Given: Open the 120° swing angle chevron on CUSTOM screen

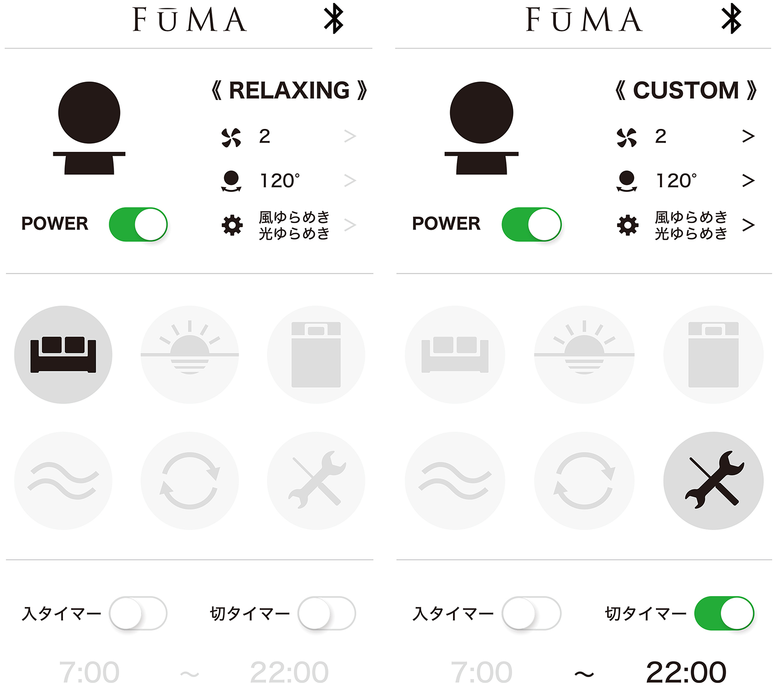Looking at the screenshot, I should (x=748, y=181).
